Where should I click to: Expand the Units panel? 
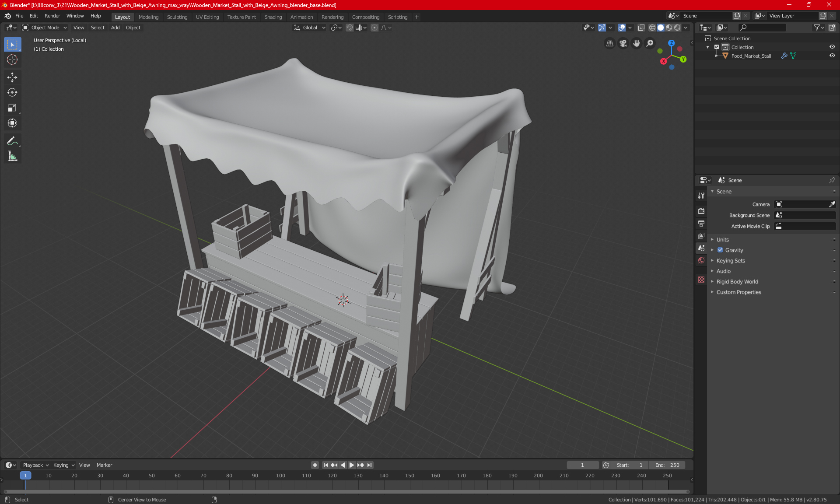coord(722,239)
